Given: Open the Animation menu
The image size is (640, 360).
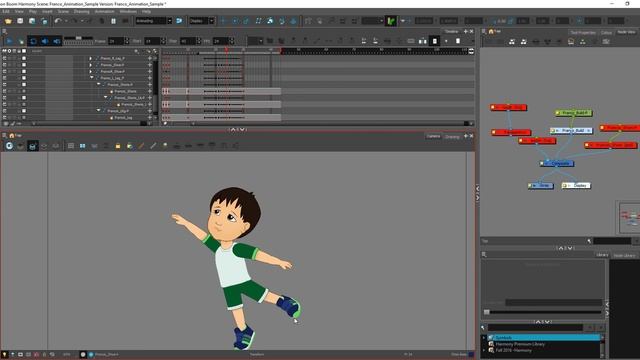Looking at the screenshot, I should click(104, 11).
